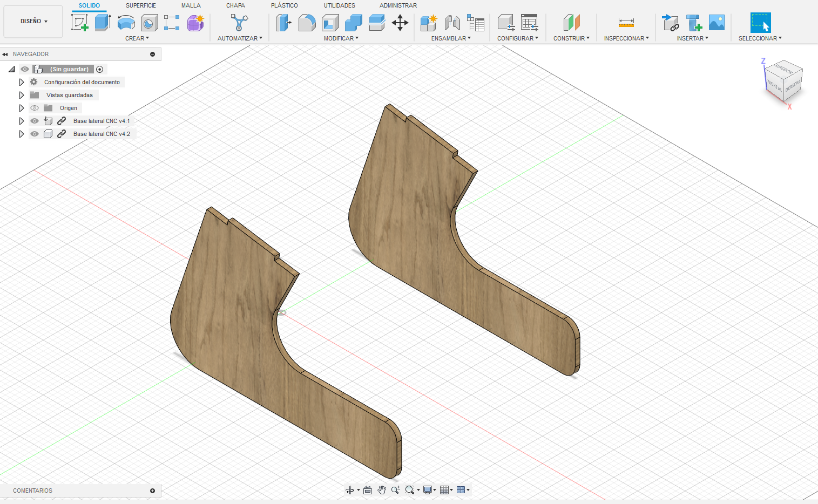Switch to the SUPERFICIE tab

point(141,5)
